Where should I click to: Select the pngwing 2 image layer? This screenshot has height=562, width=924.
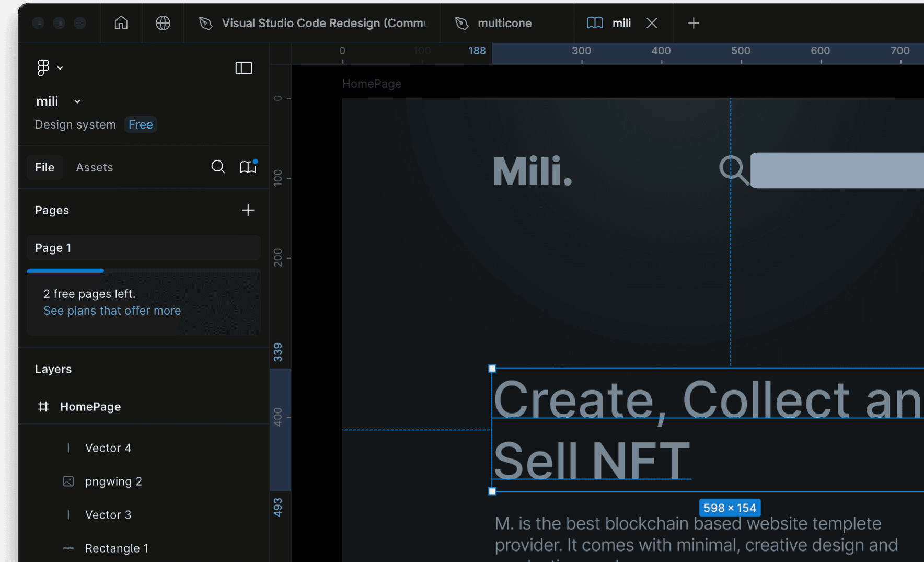point(113,481)
